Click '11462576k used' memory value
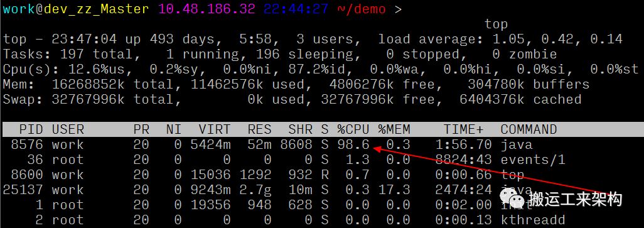644x228 pixels. [247, 84]
